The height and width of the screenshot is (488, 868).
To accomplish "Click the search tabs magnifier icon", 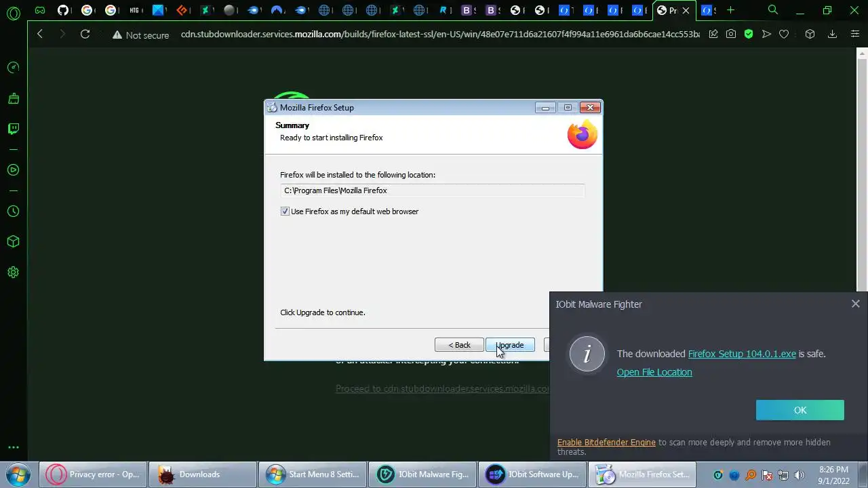I will [773, 10].
